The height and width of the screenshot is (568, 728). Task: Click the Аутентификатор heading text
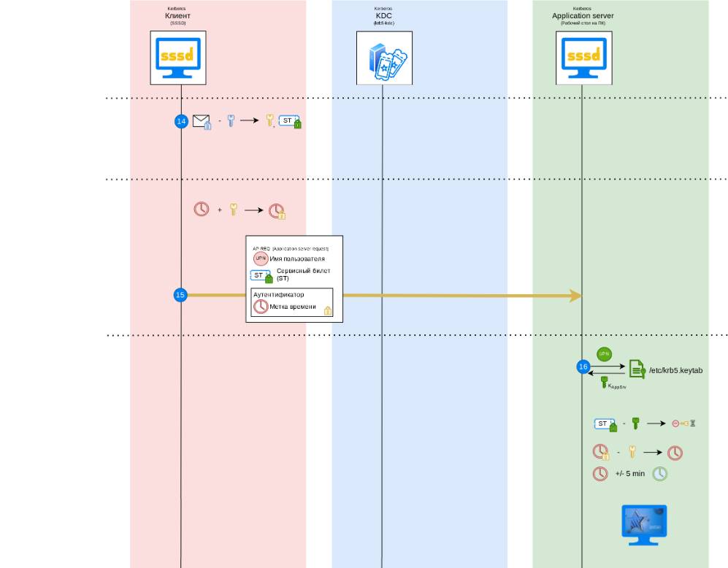tap(278, 295)
